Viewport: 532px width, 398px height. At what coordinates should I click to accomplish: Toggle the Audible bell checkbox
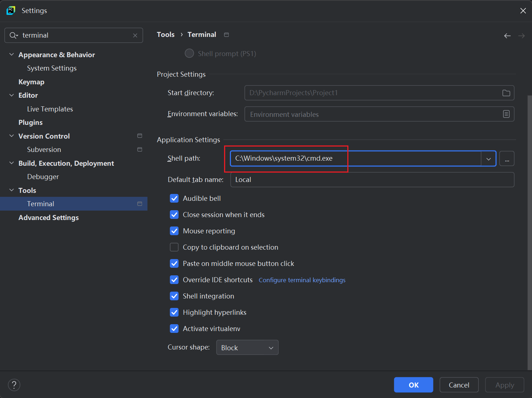[174, 198]
